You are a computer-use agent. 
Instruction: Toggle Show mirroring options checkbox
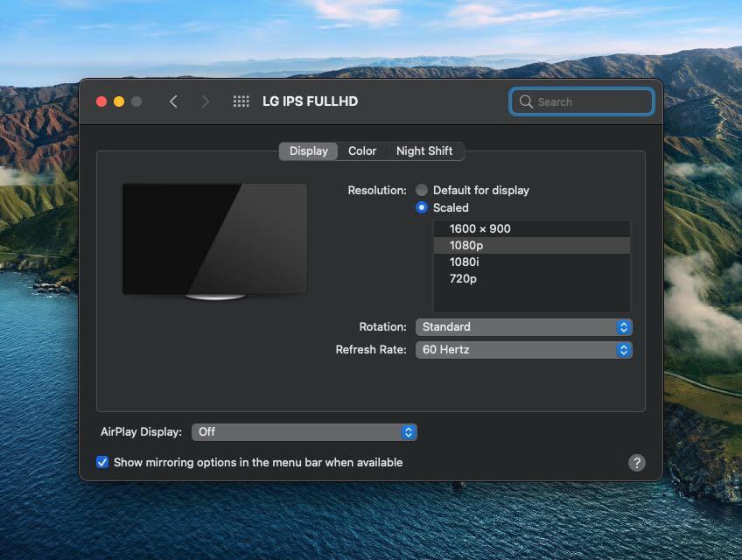(102, 462)
